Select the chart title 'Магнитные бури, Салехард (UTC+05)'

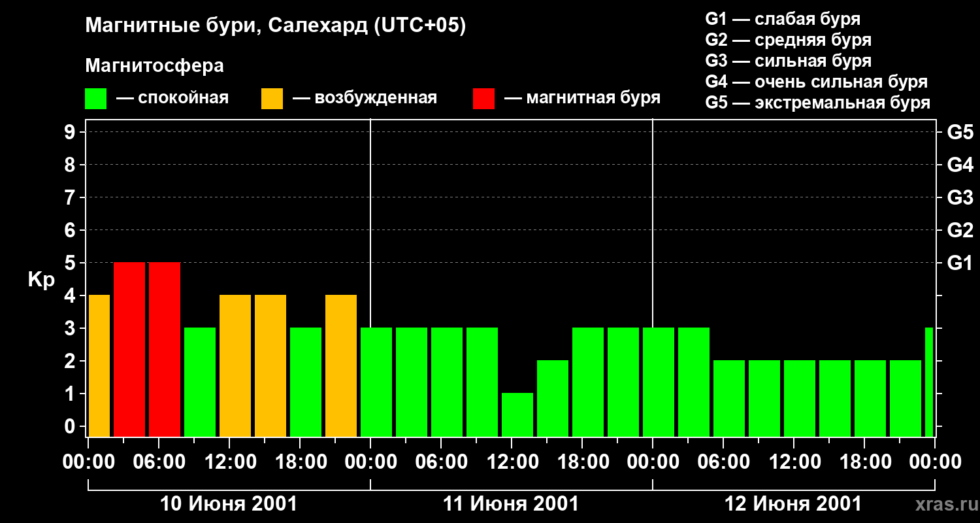point(276,26)
